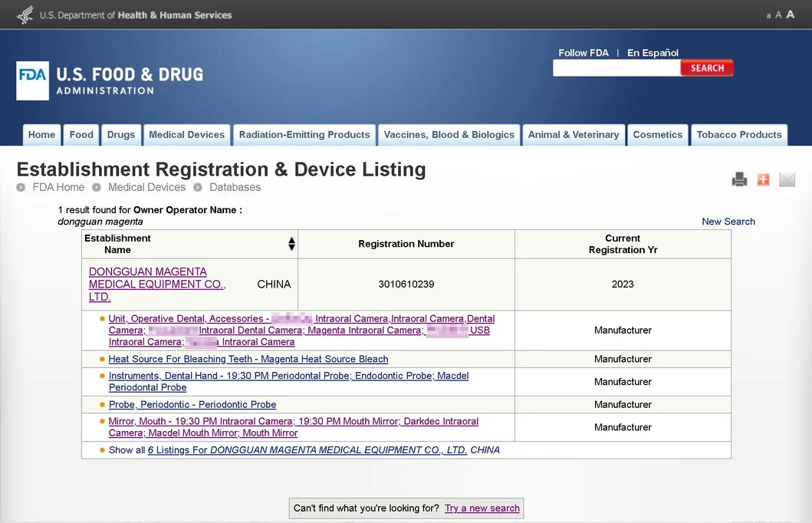Select the Vaccines, Blood & Biologics menu

[449, 134]
